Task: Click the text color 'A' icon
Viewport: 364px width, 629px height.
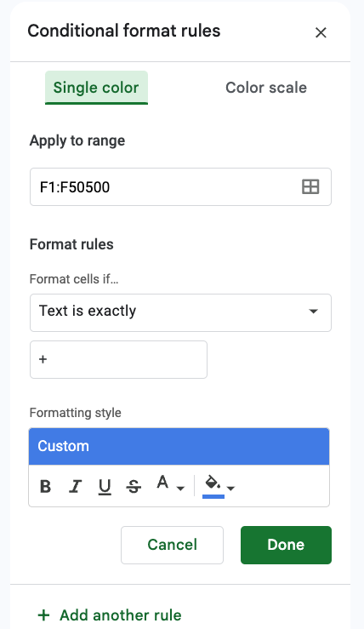Action: (162, 483)
